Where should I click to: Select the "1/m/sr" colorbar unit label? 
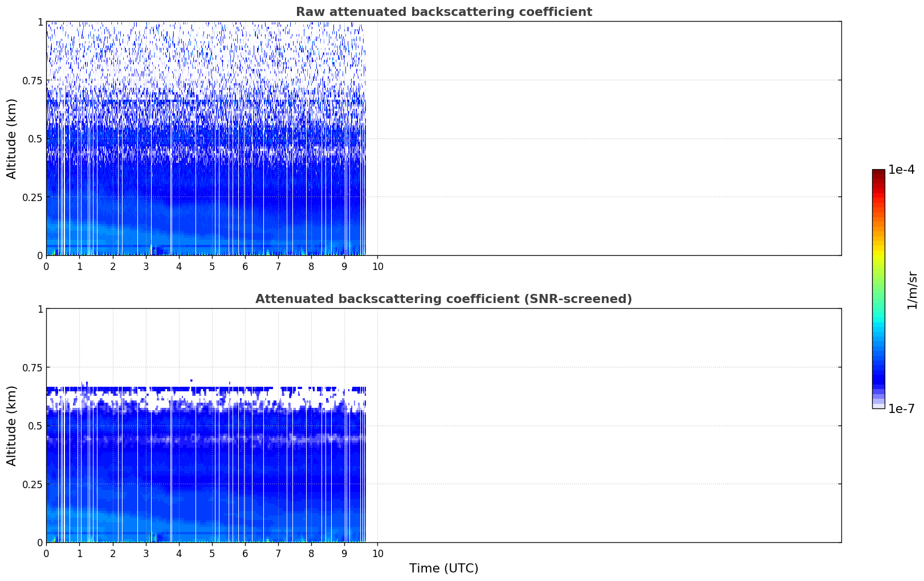point(912,290)
